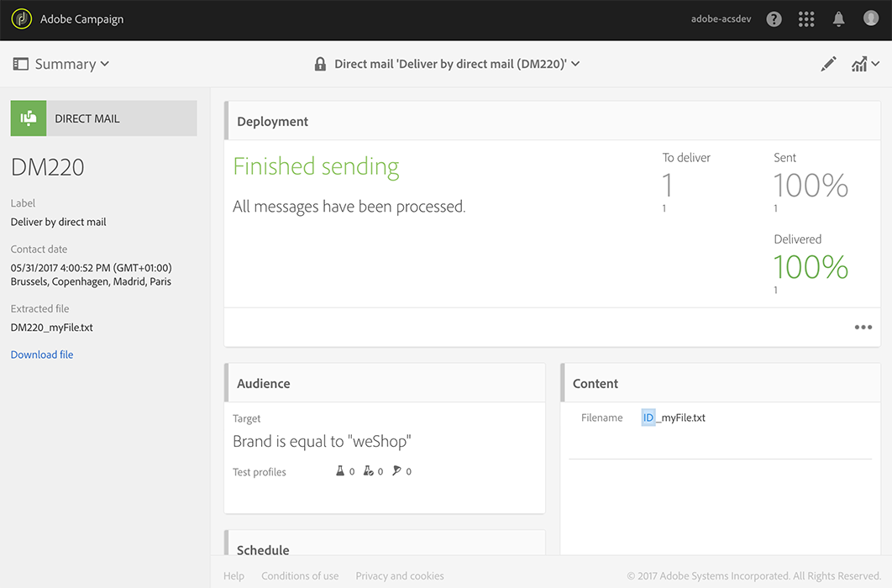Click the Summary panel icon
Viewport: 892px width, 588px height.
20,64
